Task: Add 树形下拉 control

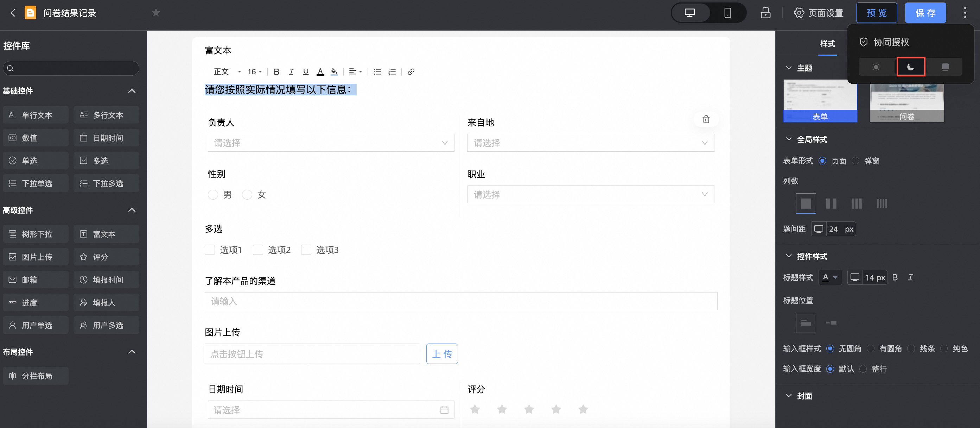Action: tap(36, 234)
